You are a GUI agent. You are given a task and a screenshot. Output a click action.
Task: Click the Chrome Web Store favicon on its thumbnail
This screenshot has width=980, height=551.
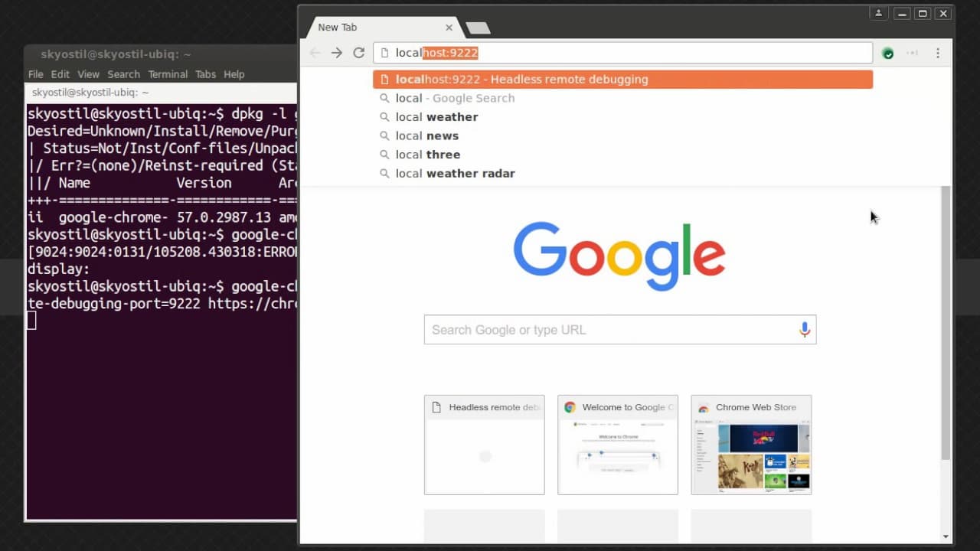(703, 407)
